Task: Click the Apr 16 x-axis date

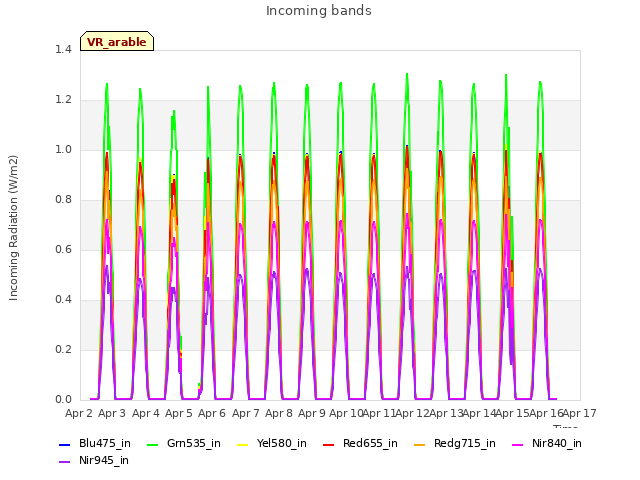Action: [546, 413]
